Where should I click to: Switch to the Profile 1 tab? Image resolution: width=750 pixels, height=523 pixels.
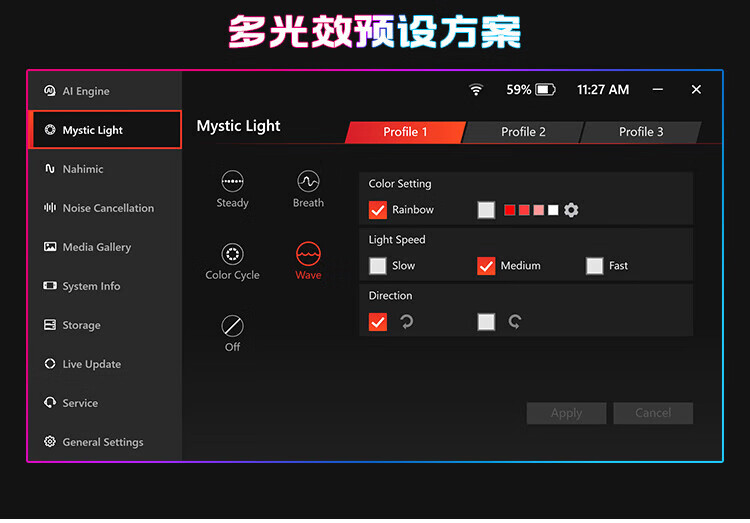pos(405,132)
